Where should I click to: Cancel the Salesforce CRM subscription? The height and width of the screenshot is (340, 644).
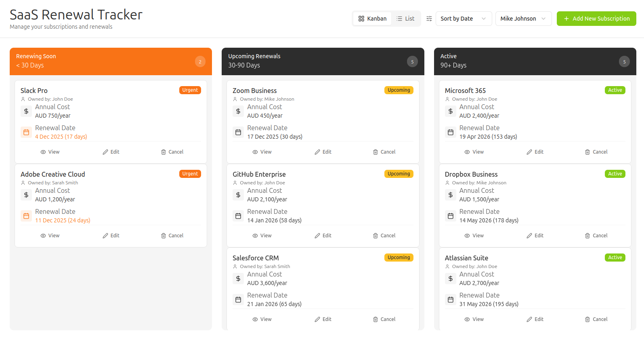click(384, 319)
